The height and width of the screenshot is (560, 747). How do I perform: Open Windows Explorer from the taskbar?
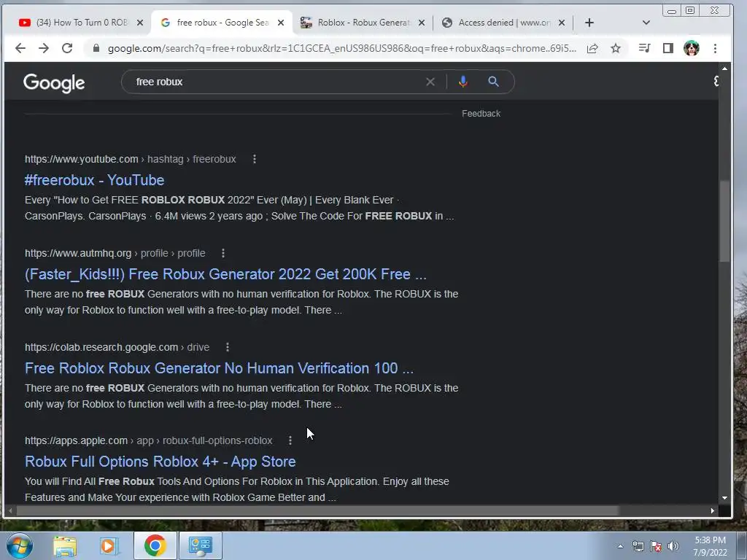(65, 545)
